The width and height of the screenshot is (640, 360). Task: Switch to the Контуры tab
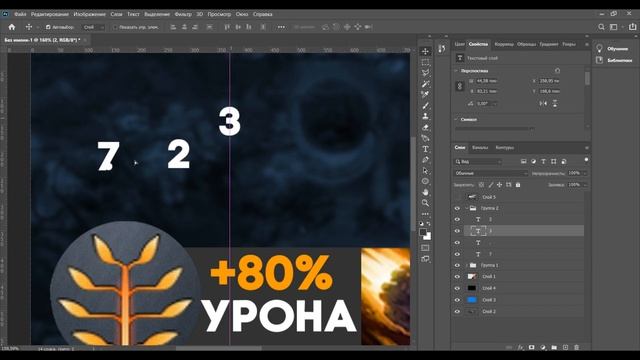coord(504,148)
